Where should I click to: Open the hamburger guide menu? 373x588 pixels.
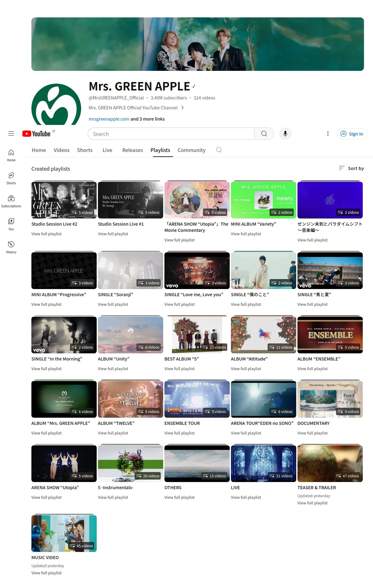click(11, 134)
